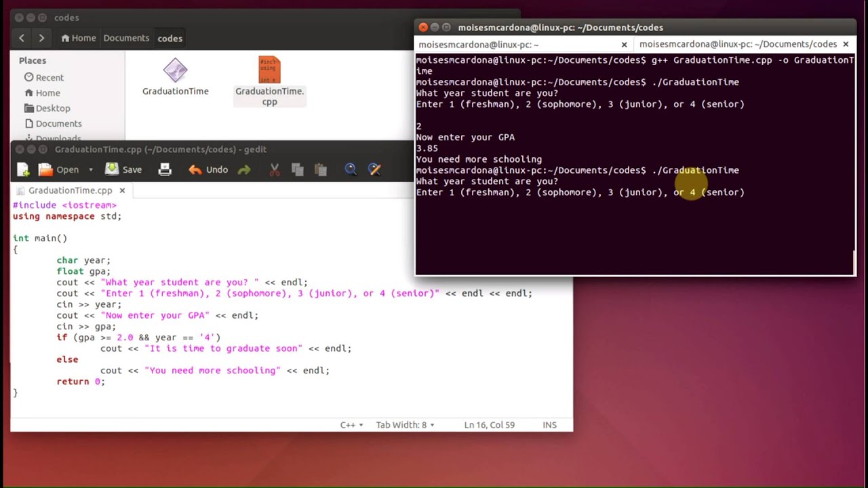Create a new document in gedit
The image size is (868, 488).
pyautogui.click(x=23, y=169)
